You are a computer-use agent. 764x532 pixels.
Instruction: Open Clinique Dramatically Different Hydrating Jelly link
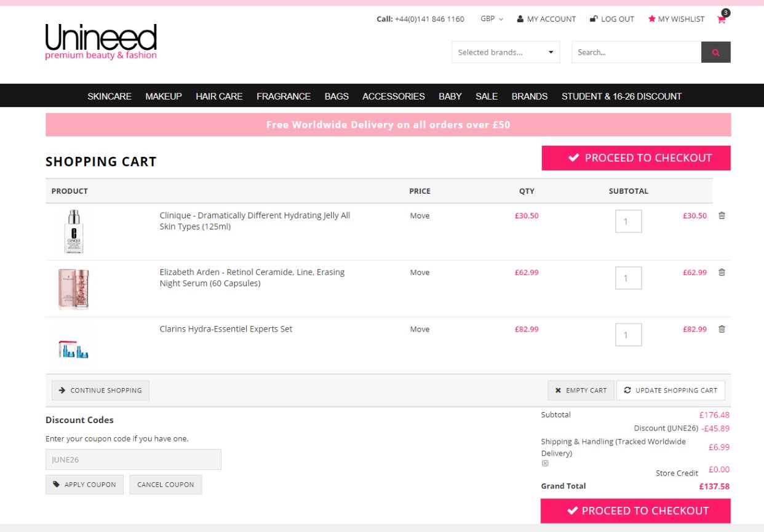tap(255, 221)
